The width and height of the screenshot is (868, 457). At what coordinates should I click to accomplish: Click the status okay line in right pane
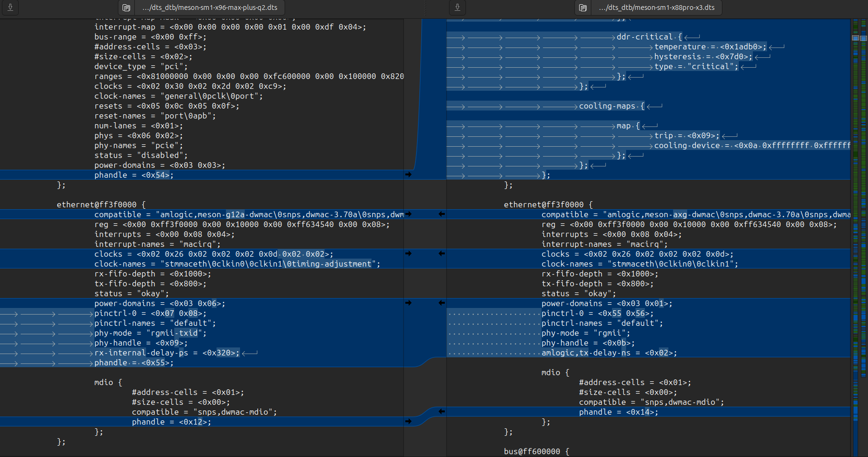click(x=578, y=293)
